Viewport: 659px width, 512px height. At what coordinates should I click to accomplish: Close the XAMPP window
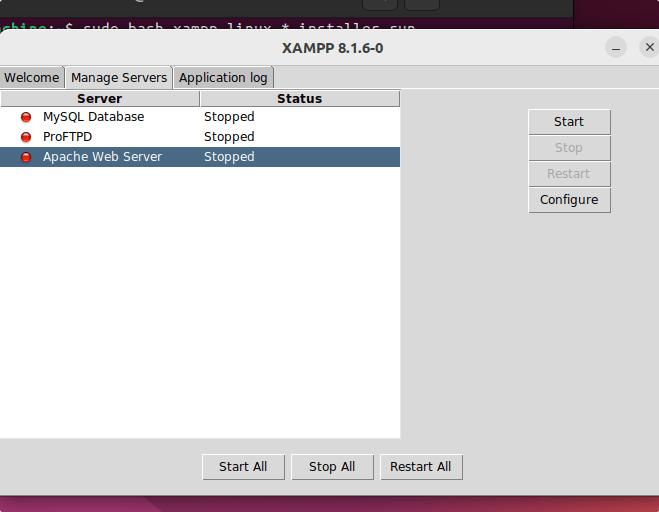click(x=649, y=47)
